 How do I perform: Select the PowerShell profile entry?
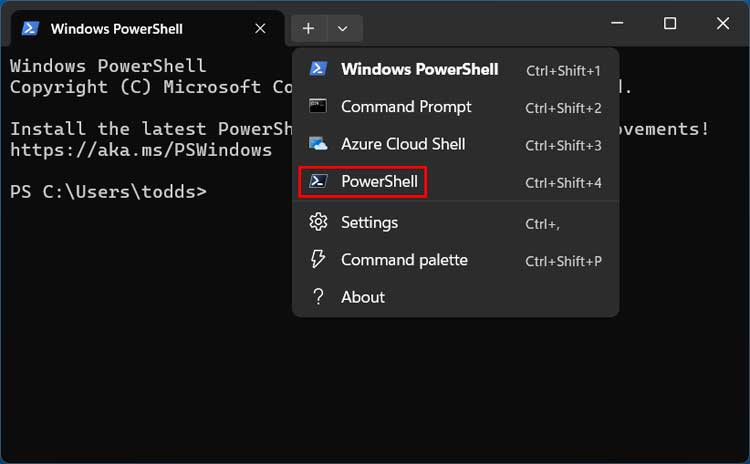tap(455, 182)
